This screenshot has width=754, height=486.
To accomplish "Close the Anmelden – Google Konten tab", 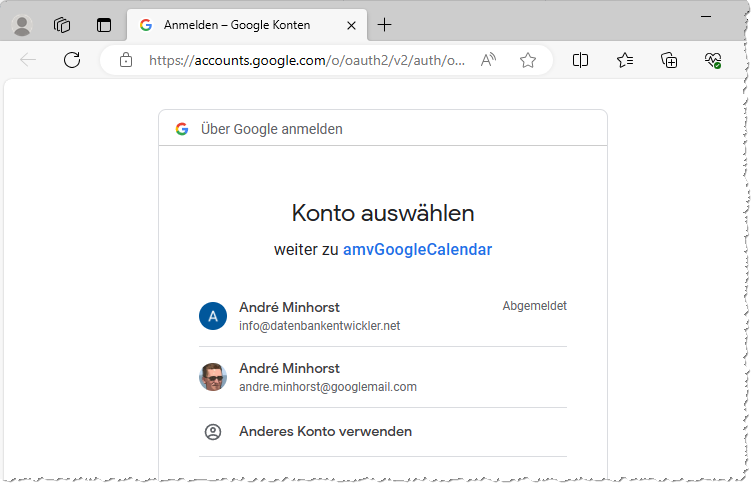I will coord(352,25).
